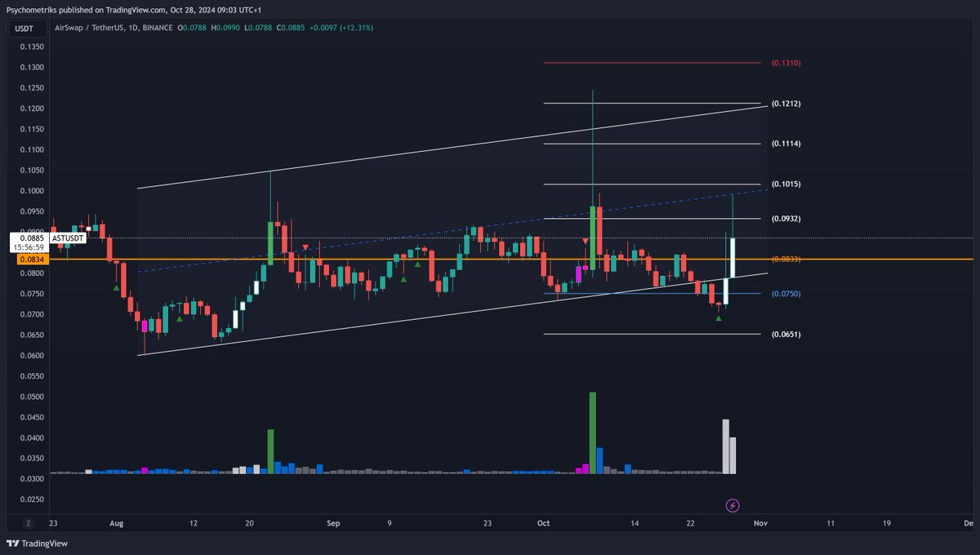
Task: Toggle the 0.1212 resistance level label
Action: coord(786,104)
